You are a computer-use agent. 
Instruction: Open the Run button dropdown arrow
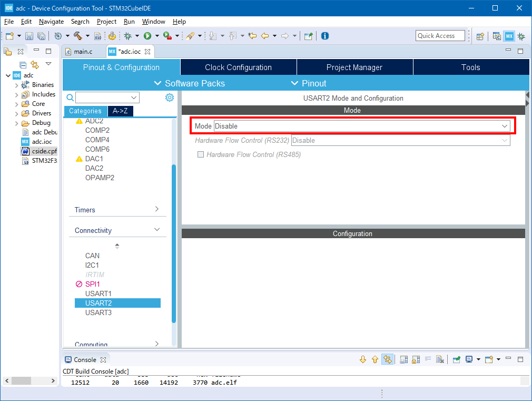click(x=157, y=36)
